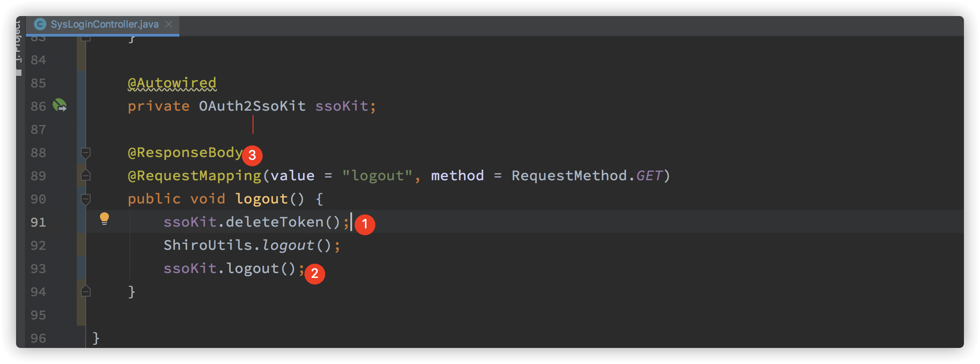Click the red circle numbered 1
This screenshot has height=364, width=980.
(x=365, y=224)
